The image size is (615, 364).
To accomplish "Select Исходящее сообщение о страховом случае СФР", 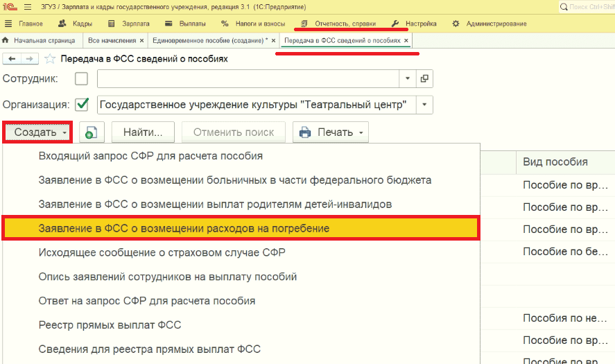I will pyautogui.click(x=241, y=252).
